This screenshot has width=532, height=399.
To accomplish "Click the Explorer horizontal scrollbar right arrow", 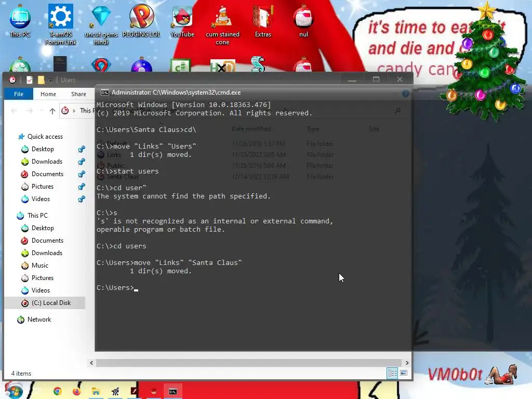I will click(x=407, y=363).
